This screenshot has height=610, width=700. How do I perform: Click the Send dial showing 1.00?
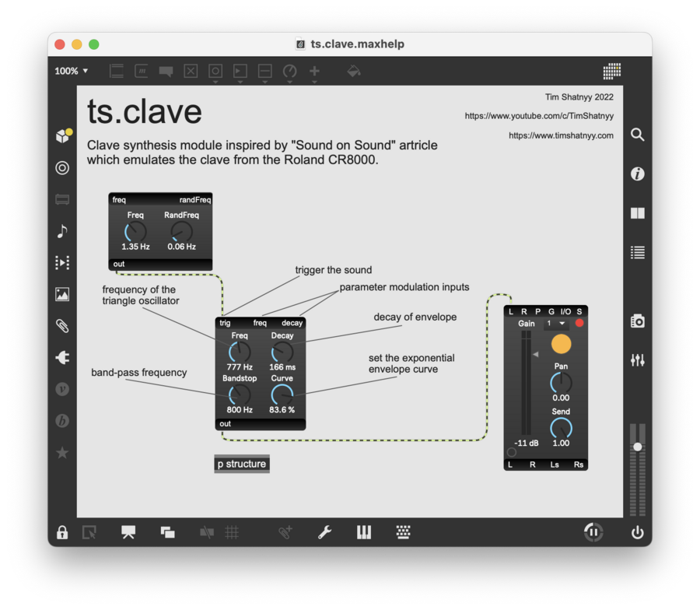click(x=561, y=428)
